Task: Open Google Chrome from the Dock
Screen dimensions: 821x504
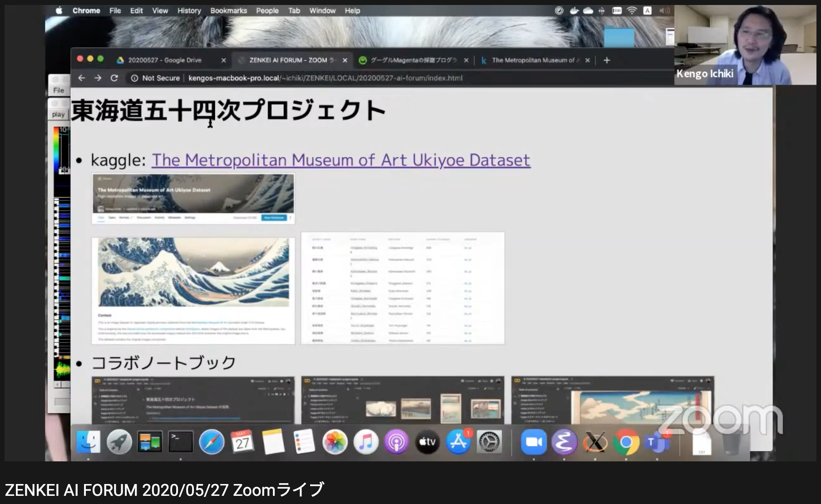Action: click(626, 442)
